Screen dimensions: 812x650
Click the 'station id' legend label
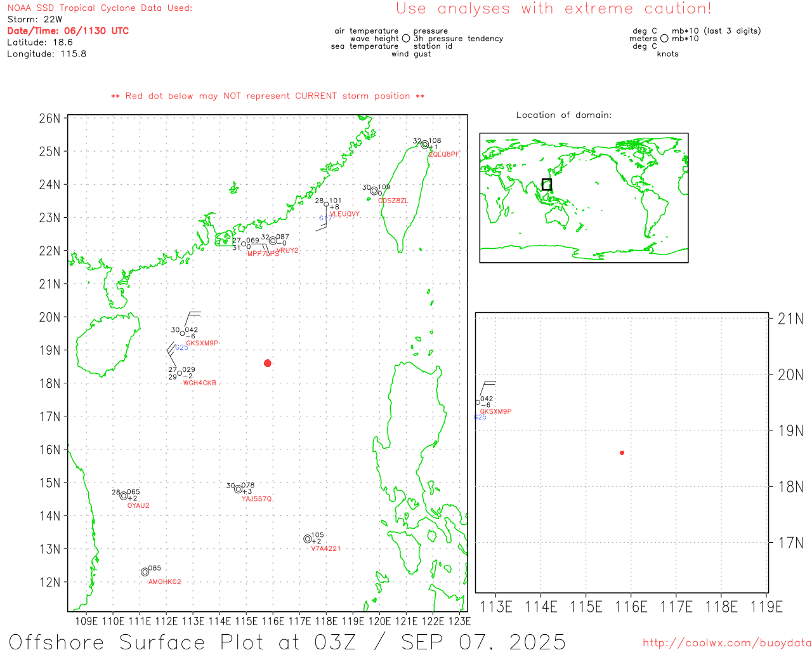tap(433, 46)
